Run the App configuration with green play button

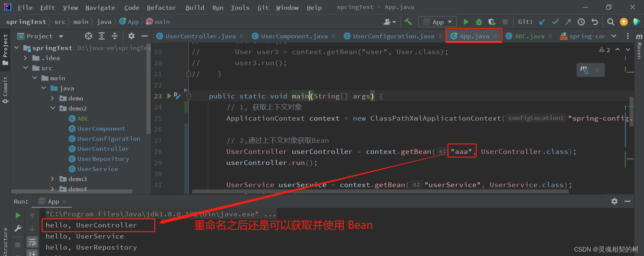tap(466, 22)
